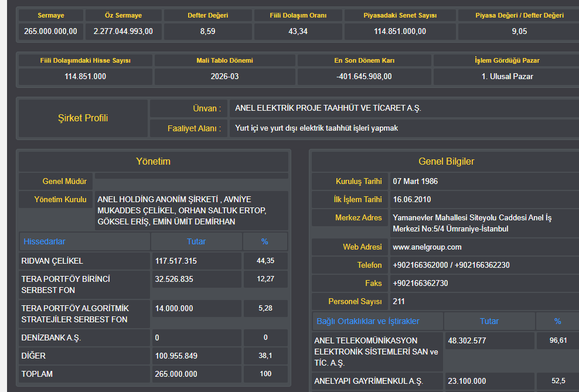
Task: Click amount 14.000.000
Action: pyautogui.click(x=174, y=308)
